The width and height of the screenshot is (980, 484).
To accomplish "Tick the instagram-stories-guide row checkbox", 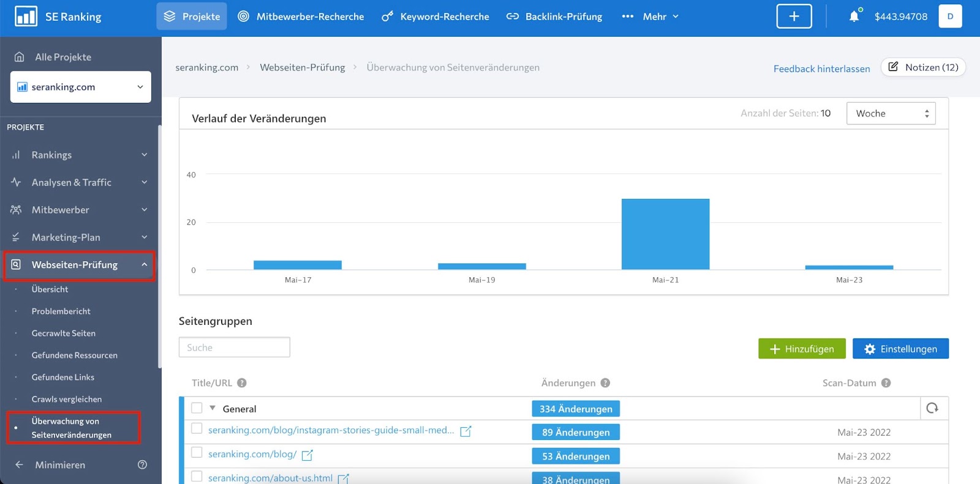I will pyautogui.click(x=197, y=428).
